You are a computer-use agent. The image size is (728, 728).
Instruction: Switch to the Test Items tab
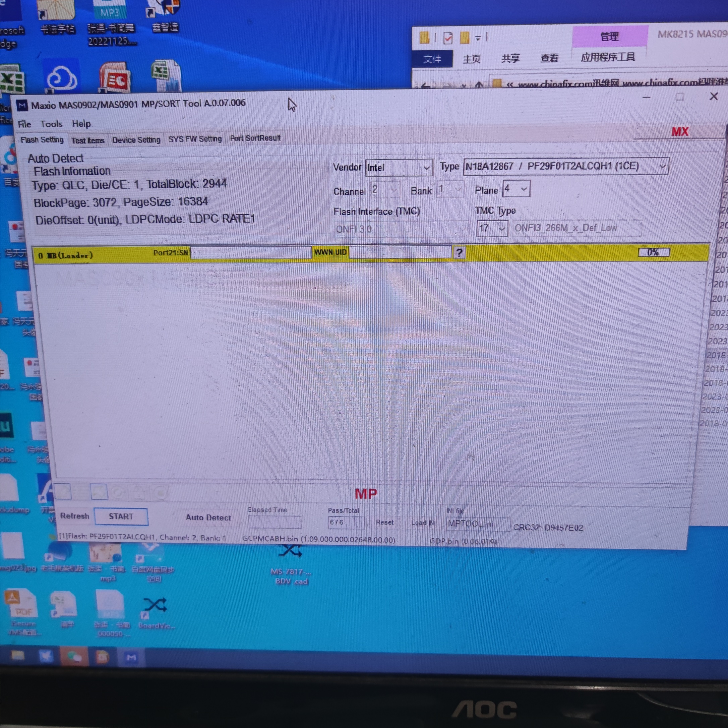(x=88, y=140)
